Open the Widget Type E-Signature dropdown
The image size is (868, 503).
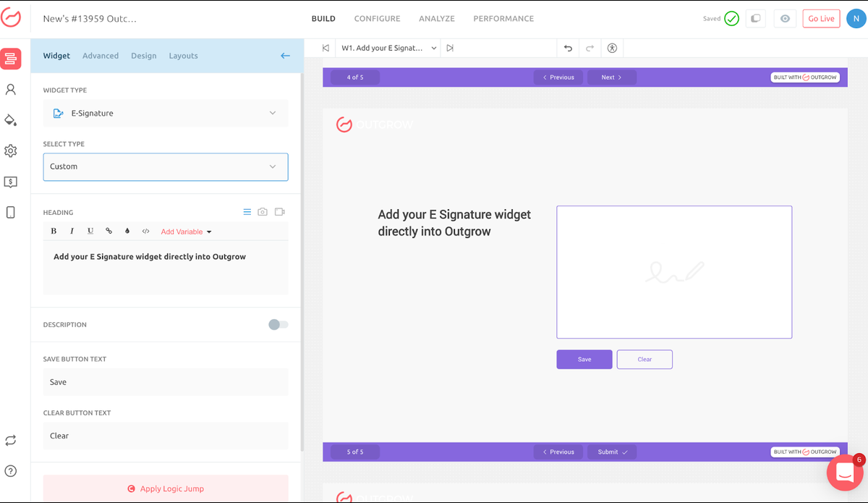(x=166, y=113)
